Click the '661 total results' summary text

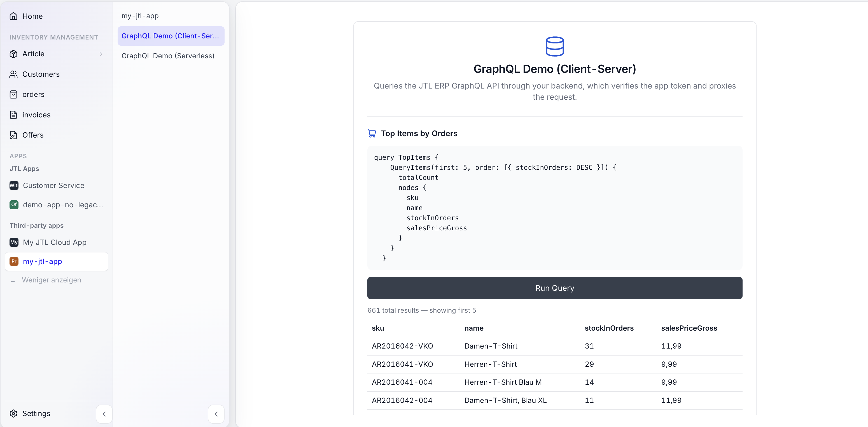pyautogui.click(x=421, y=310)
